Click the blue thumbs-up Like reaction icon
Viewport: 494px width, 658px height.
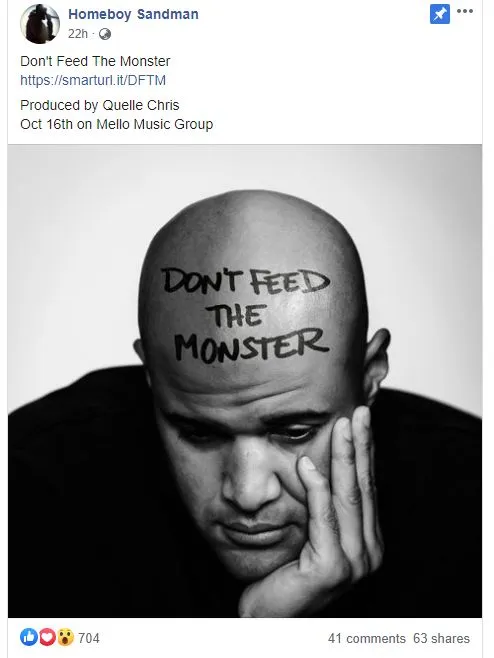click(29, 637)
